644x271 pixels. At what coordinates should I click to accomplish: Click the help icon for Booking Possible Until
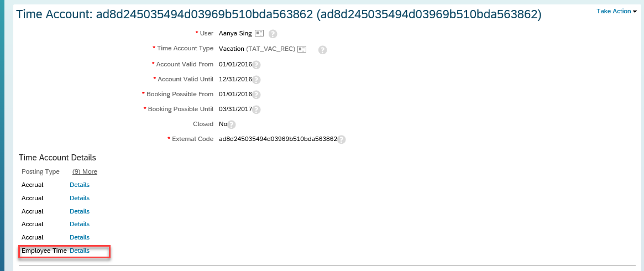256,110
